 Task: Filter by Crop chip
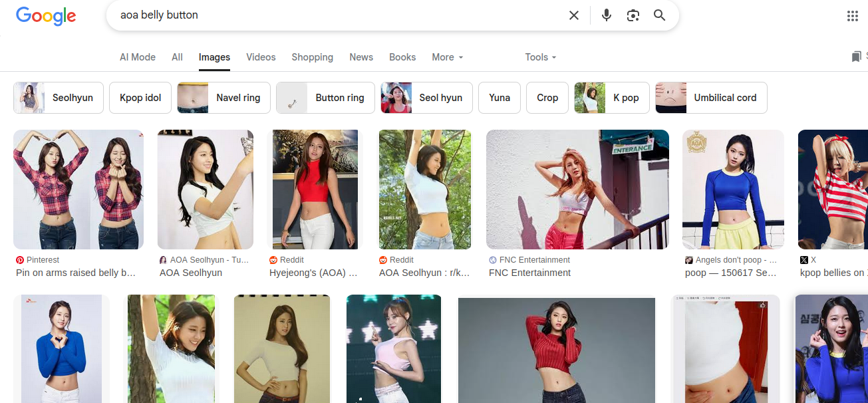(x=547, y=98)
